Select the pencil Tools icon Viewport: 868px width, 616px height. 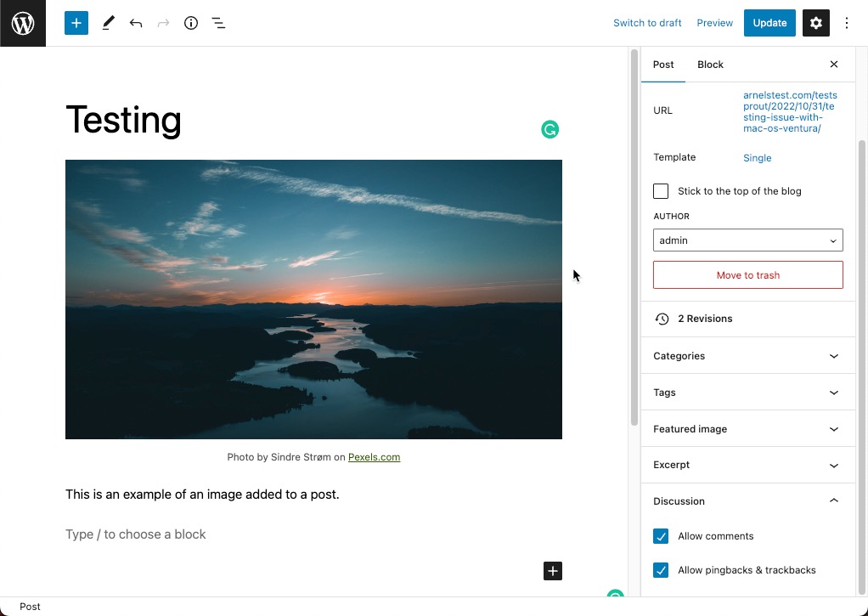click(108, 23)
